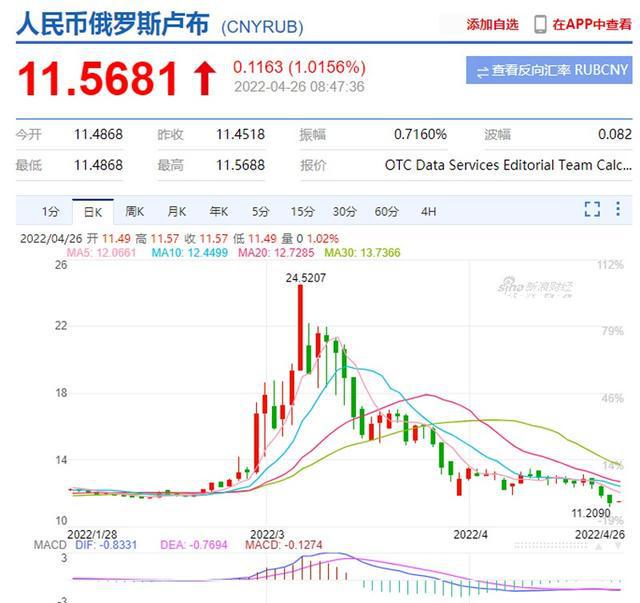
Task: Open the fullscreen chart icon
Action: (x=592, y=209)
